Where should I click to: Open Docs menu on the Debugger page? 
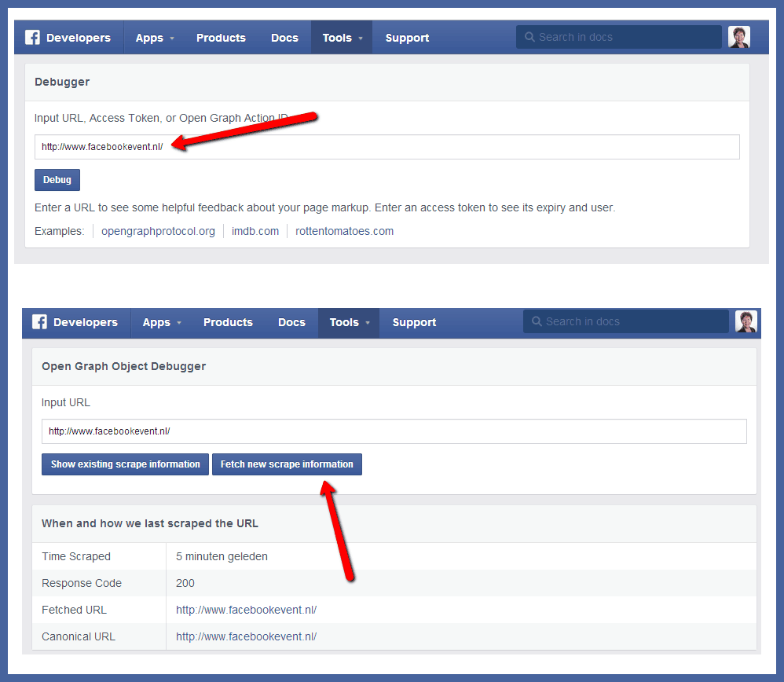pos(284,38)
